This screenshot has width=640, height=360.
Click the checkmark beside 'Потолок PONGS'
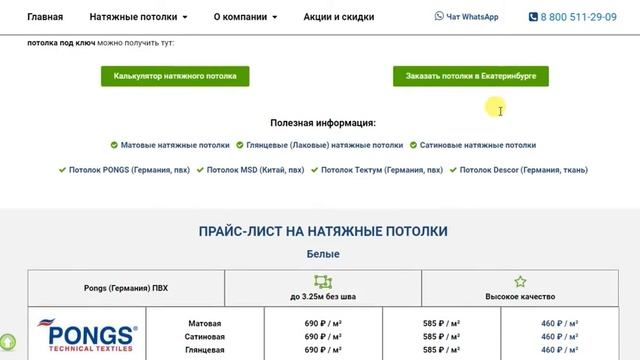click(x=62, y=170)
